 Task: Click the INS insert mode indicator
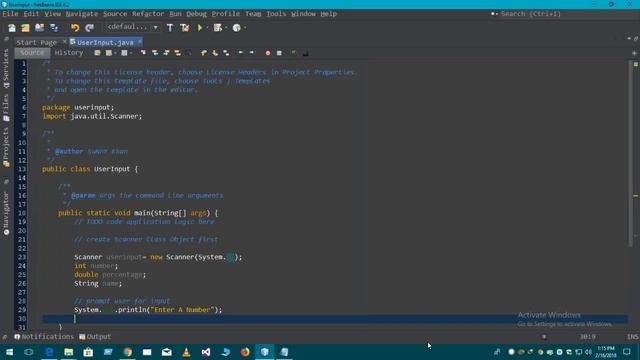[633, 337]
